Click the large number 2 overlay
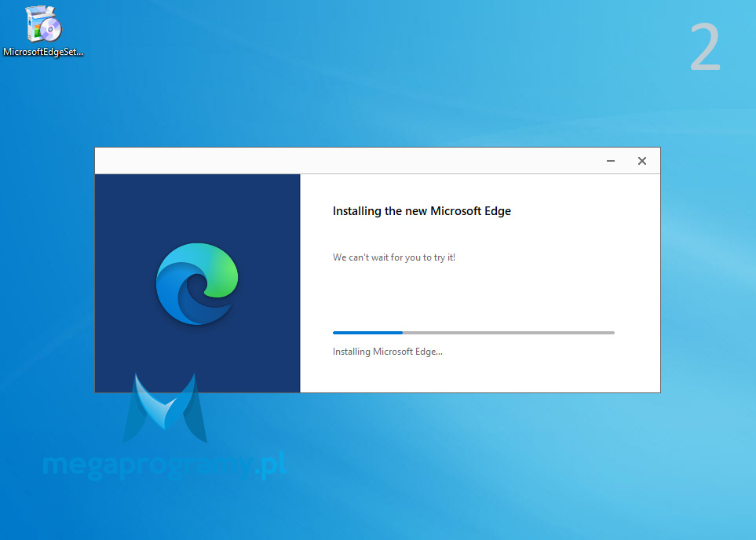The height and width of the screenshot is (540, 756). point(704,49)
